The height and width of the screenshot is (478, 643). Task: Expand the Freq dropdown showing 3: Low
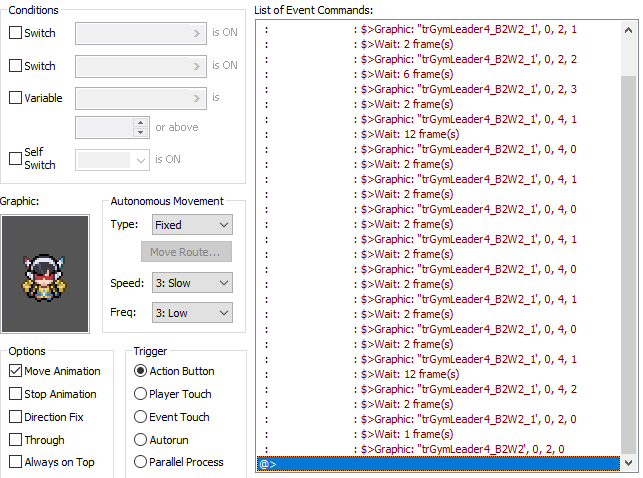point(192,313)
